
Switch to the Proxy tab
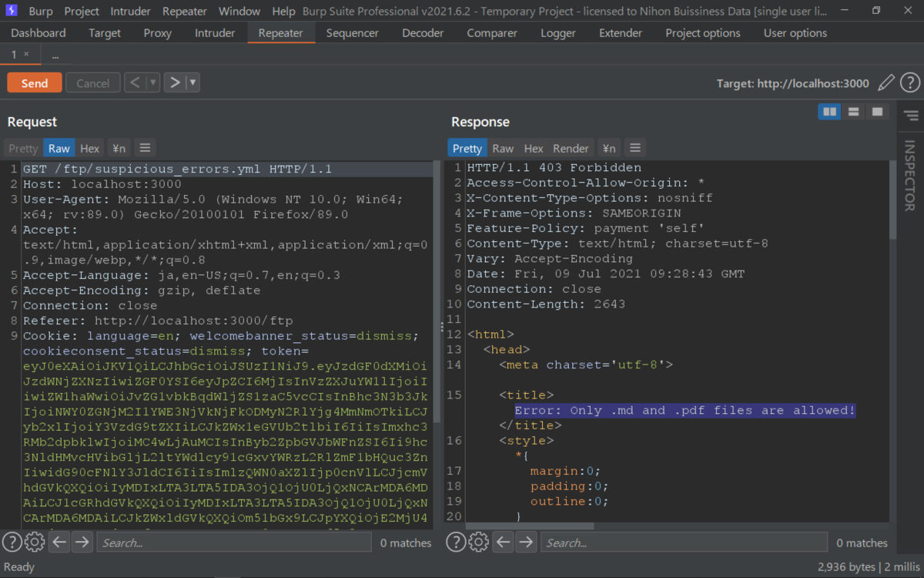click(x=158, y=33)
